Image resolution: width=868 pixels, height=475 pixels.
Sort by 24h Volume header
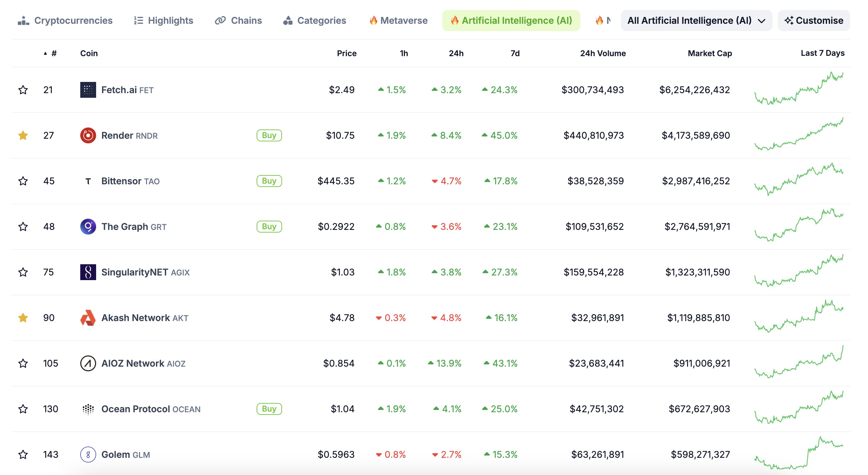coord(603,53)
